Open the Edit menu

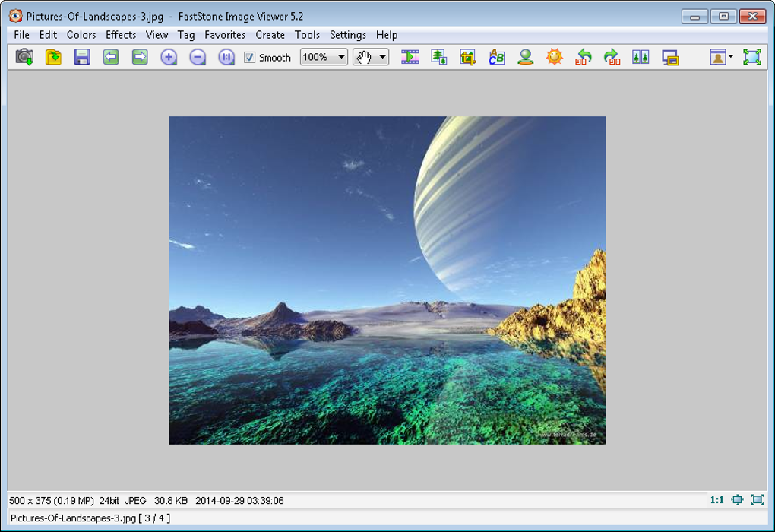point(48,35)
